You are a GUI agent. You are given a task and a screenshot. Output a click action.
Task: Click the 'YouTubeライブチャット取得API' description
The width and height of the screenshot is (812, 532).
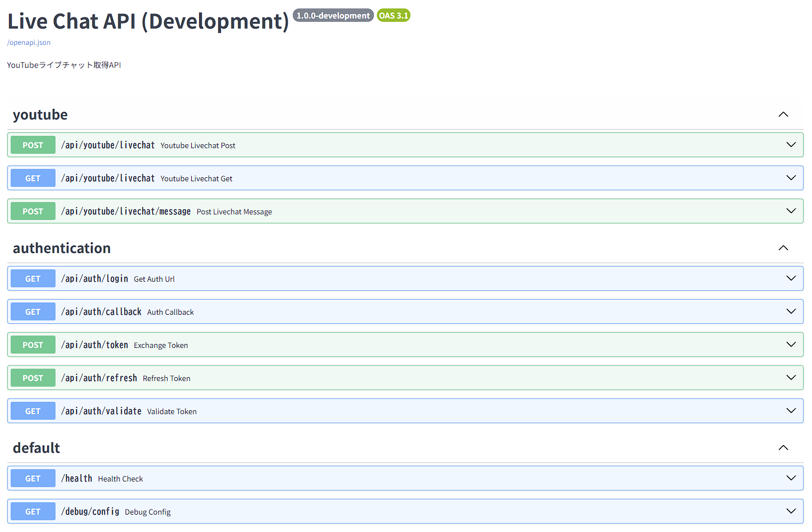pos(64,65)
